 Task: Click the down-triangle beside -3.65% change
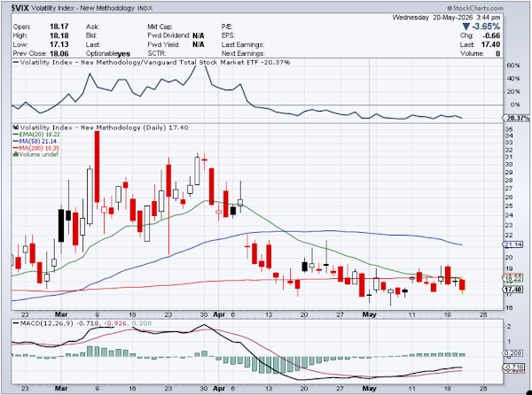466,27
